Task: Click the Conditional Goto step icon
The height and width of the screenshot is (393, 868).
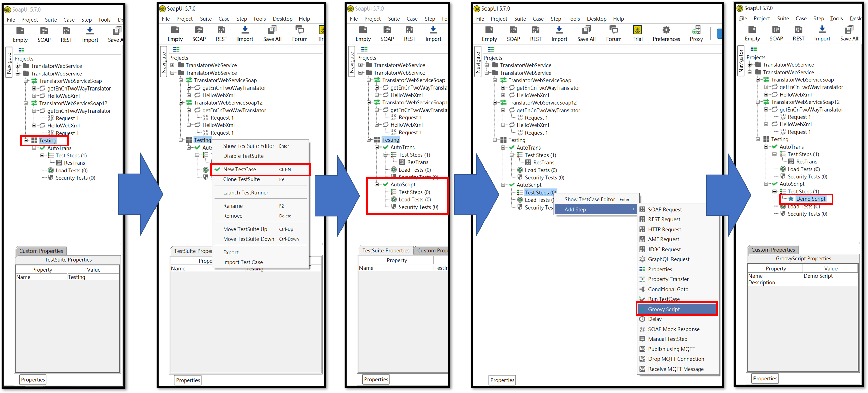Action: click(642, 289)
